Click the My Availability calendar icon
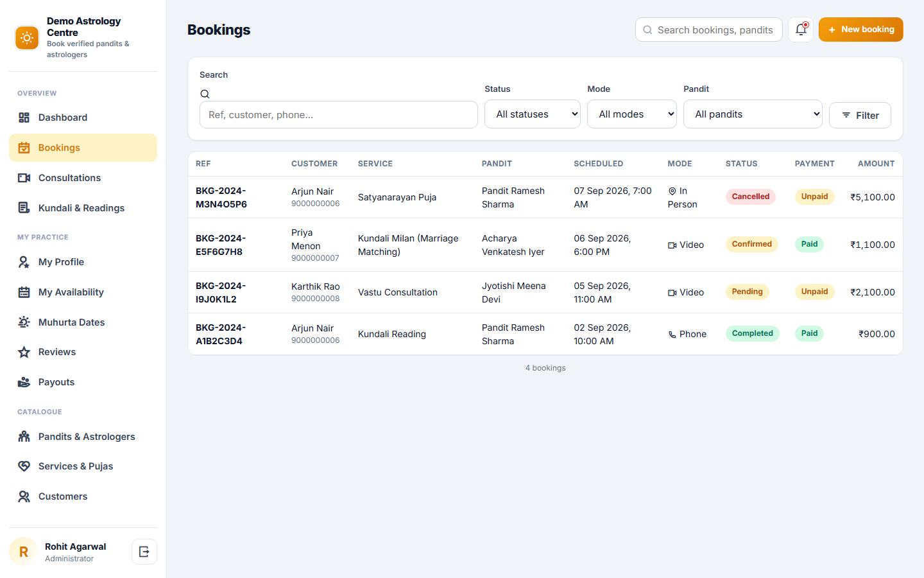The height and width of the screenshot is (578, 924). [24, 292]
